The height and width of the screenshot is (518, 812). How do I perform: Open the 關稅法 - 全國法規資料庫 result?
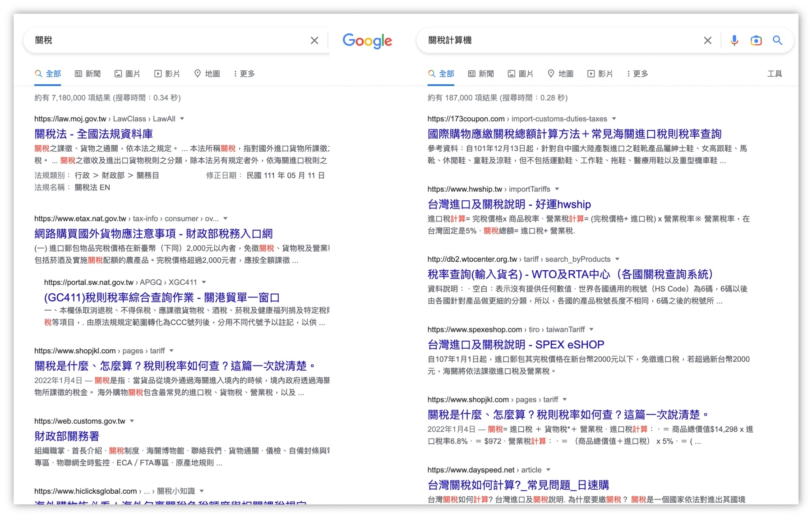point(93,134)
